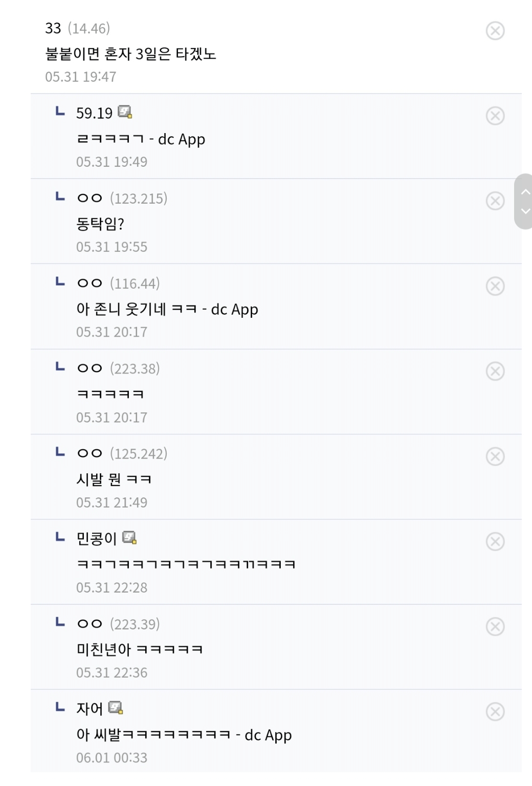Delete the reply from user 59.19
Viewport: 532px width, 786px height.
(x=495, y=116)
